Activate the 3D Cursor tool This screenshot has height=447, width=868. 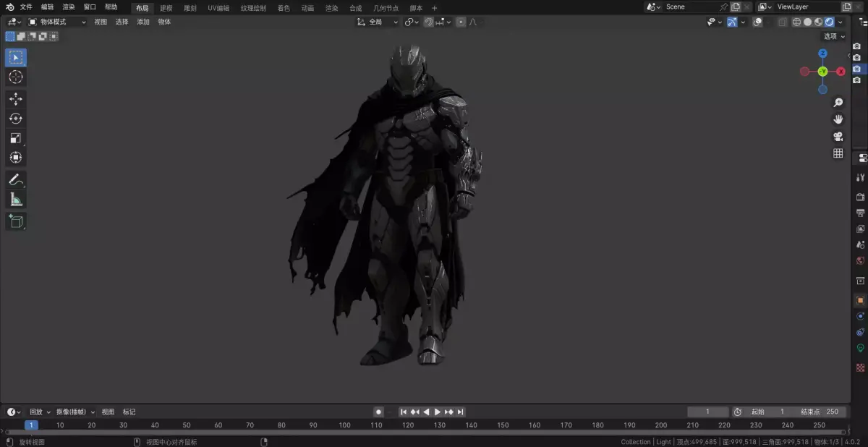(x=16, y=77)
